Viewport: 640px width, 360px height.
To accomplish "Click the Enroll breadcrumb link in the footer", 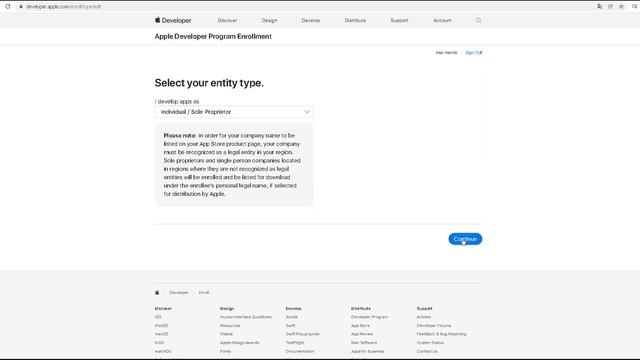I will [x=204, y=293].
